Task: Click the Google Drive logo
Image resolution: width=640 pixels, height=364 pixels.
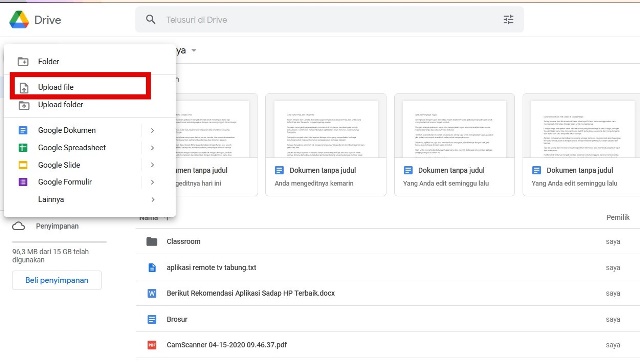Action: [x=19, y=20]
